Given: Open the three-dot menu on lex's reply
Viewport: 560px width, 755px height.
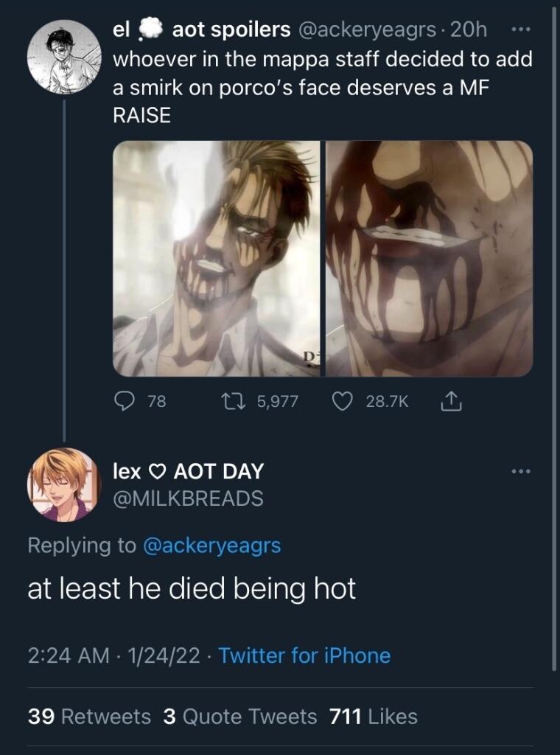Looking at the screenshot, I should [x=519, y=471].
